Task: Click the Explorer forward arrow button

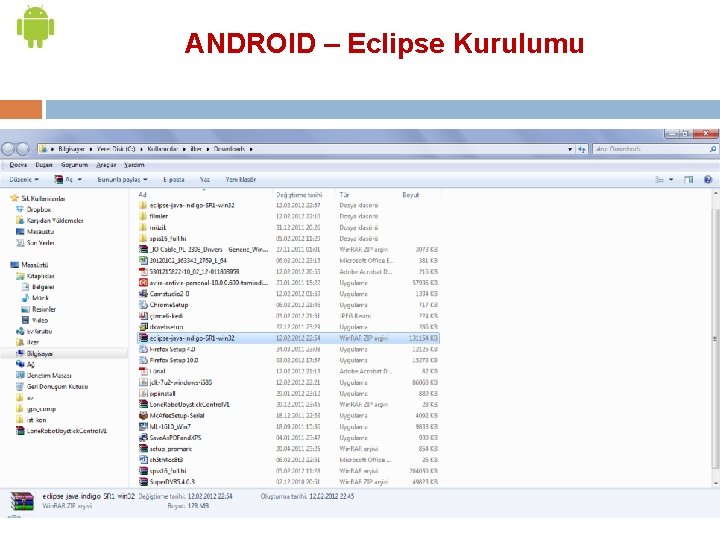Action: (x=23, y=149)
